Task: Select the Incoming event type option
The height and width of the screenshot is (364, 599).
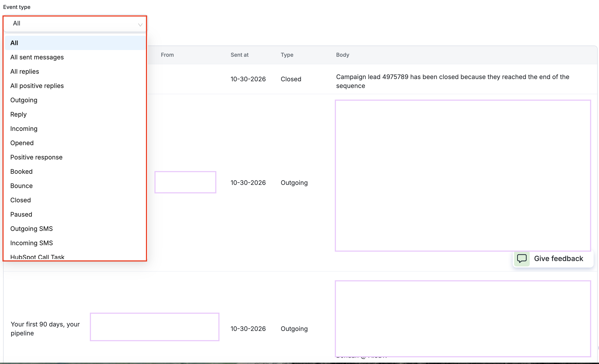Action: tap(75, 129)
